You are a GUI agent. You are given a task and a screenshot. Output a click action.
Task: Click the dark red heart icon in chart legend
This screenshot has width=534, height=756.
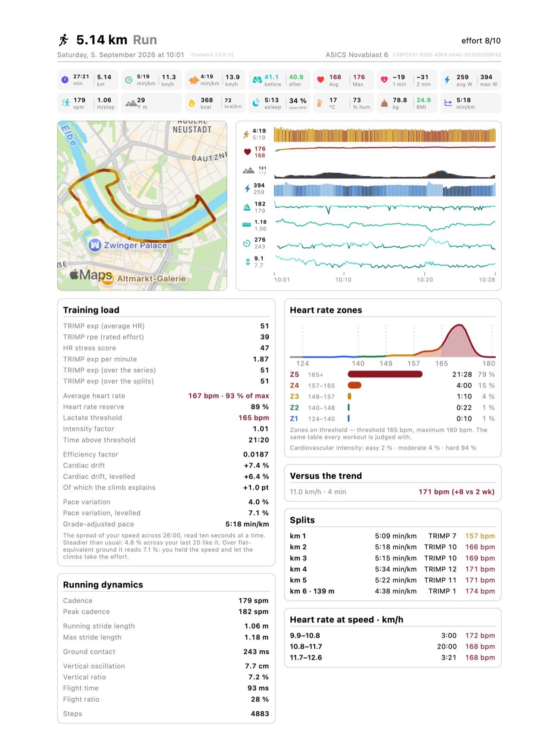pyautogui.click(x=247, y=152)
